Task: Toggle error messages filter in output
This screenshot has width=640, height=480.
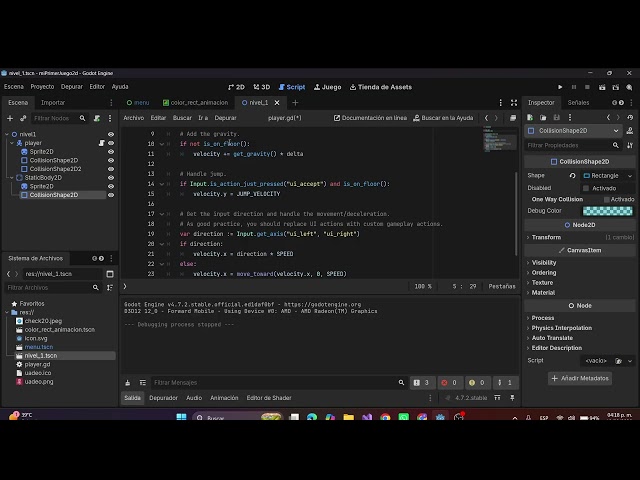Action: click(449, 382)
